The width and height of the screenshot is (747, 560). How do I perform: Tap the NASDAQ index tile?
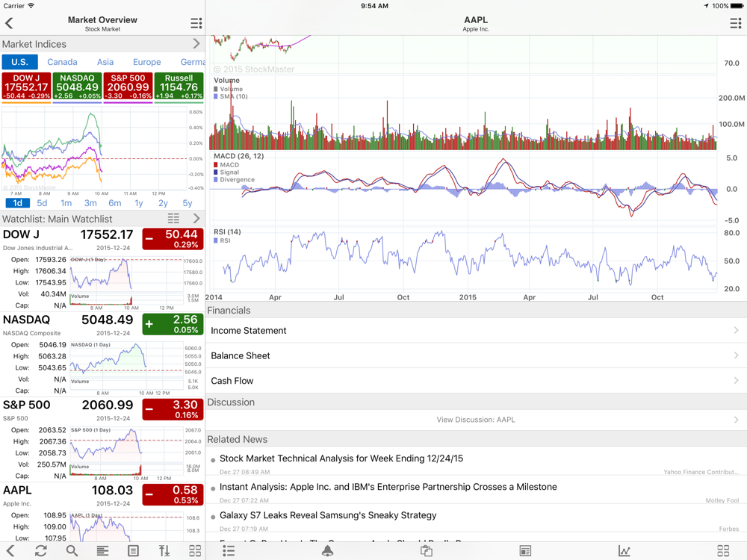(x=77, y=86)
